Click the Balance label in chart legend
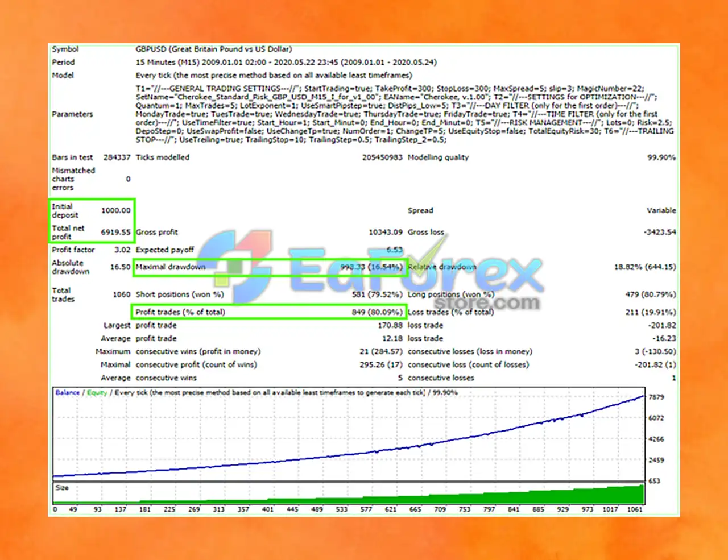This screenshot has width=728, height=560. (x=67, y=392)
